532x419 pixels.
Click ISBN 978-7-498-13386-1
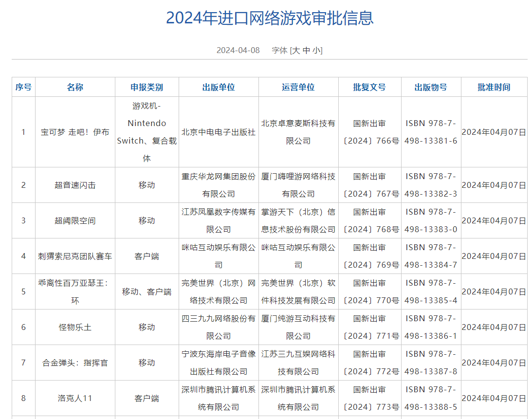coord(431,328)
